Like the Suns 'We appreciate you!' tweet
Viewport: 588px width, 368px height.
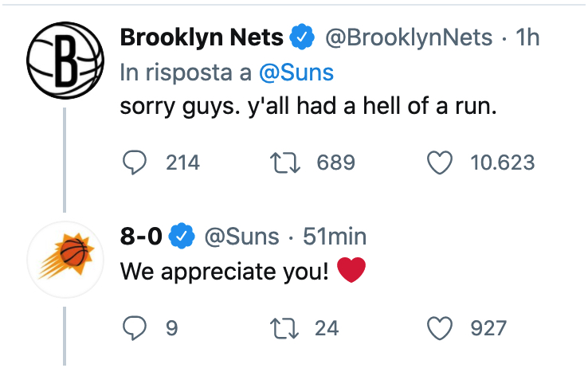(440, 328)
